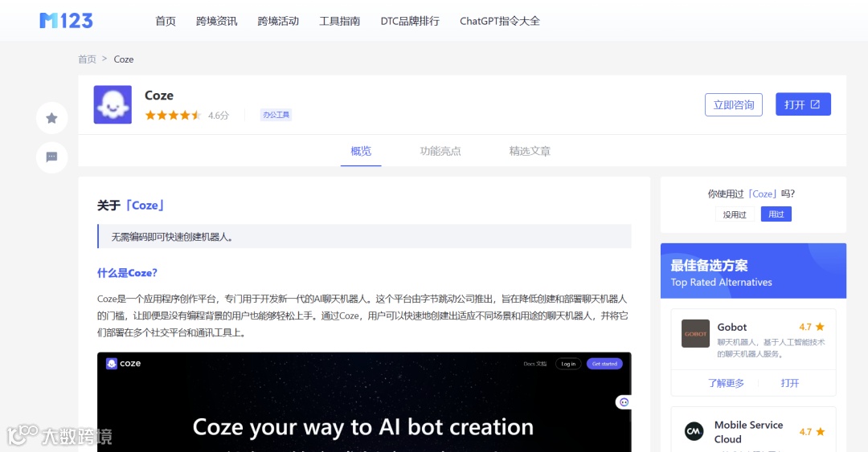Click the Coze breadcrumb text
The width and height of the screenshot is (868, 452).
point(124,59)
